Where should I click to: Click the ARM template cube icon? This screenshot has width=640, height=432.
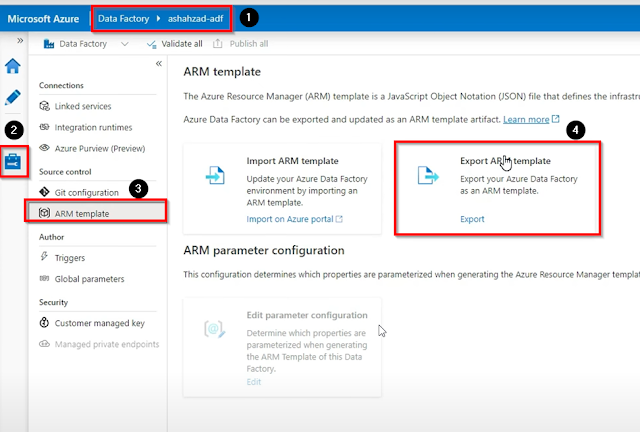[x=44, y=213]
